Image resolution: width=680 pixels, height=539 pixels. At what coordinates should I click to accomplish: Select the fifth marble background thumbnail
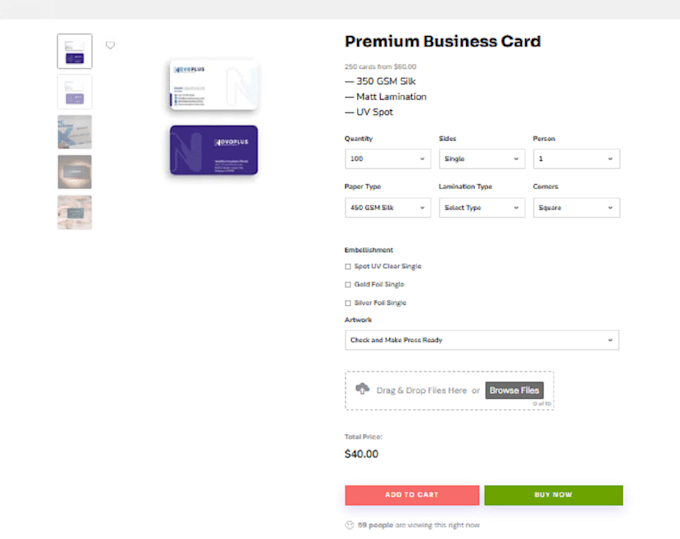pyautogui.click(x=75, y=212)
